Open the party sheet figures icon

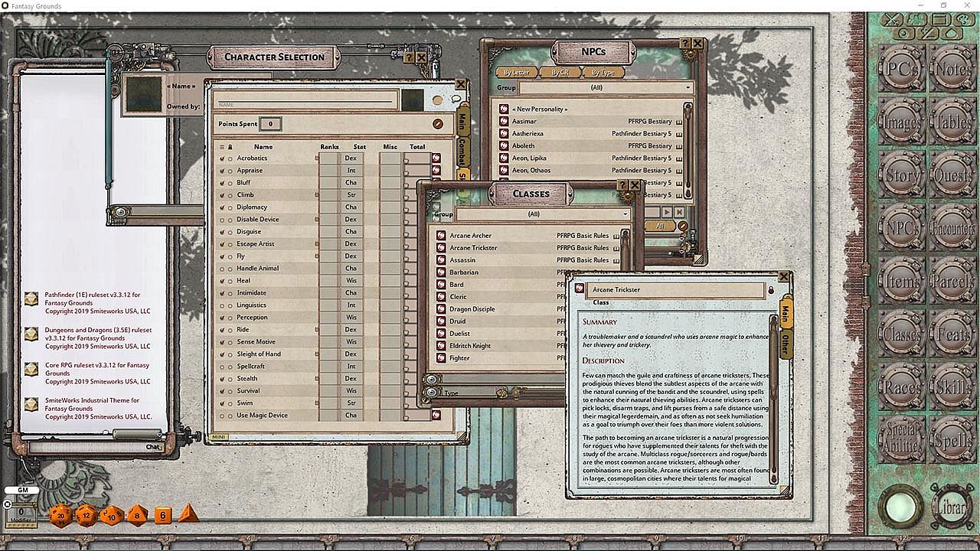(915, 21)
